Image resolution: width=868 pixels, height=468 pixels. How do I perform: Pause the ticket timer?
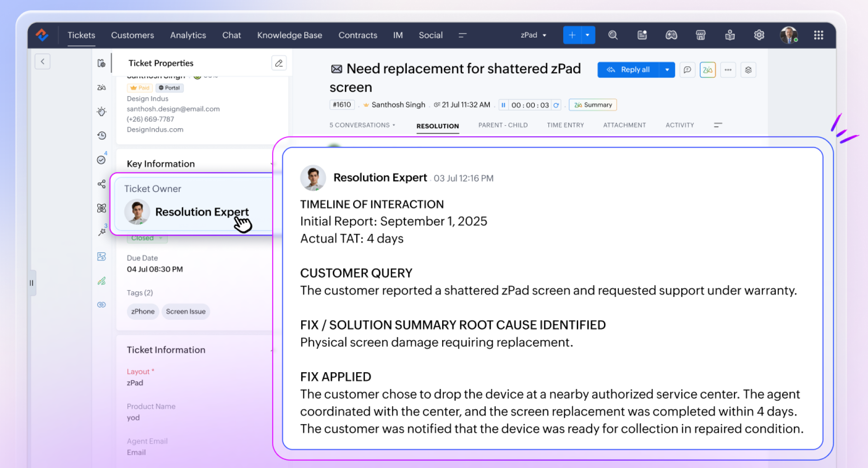pyautogui.click(x=503, y=105)
